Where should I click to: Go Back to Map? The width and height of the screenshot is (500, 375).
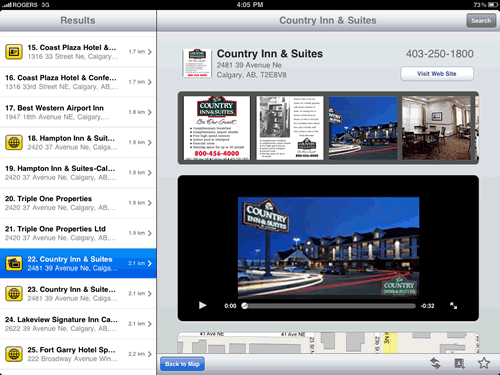coord(182,364)
